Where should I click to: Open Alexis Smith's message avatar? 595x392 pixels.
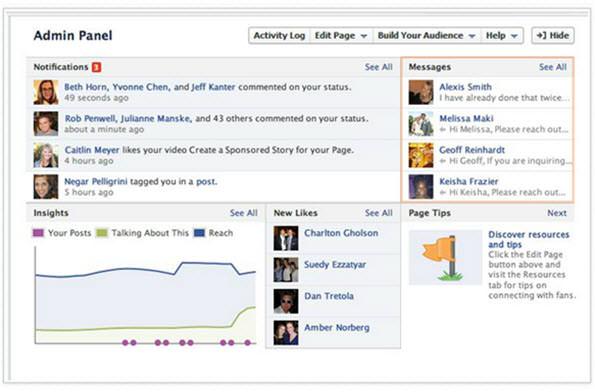point(421,92)
